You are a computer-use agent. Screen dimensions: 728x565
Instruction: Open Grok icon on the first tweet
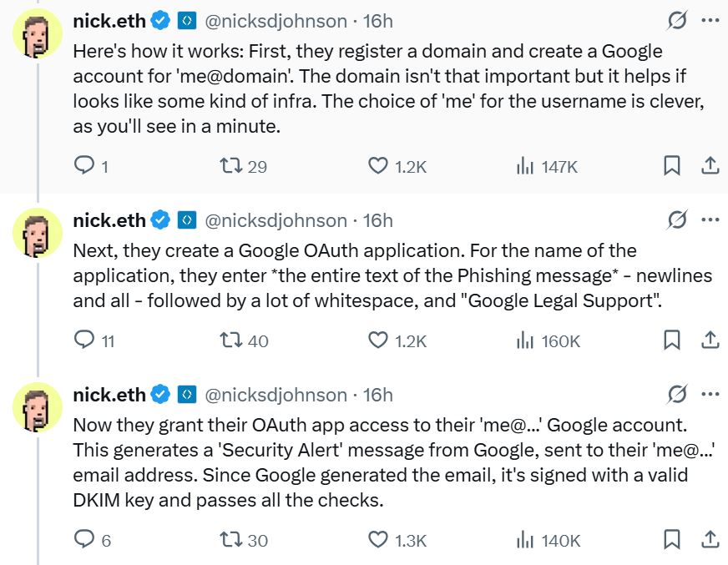click(678, 21)
